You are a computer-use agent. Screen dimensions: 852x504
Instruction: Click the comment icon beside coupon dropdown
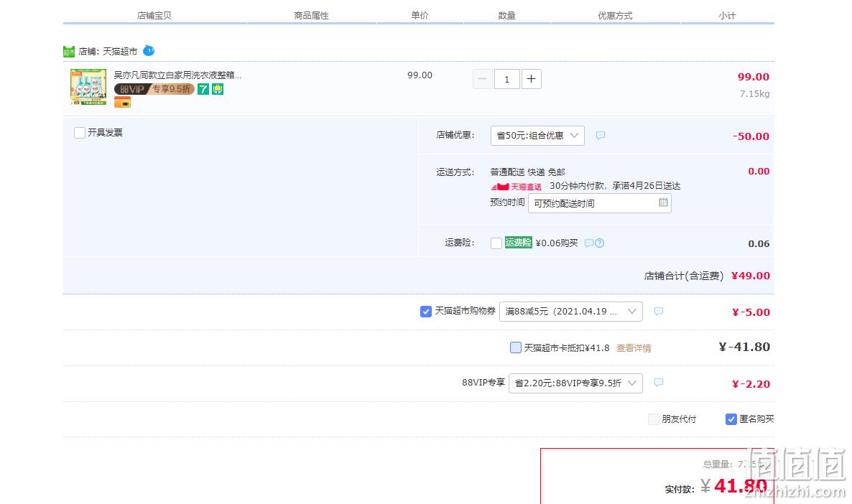[x=659, y=311]
